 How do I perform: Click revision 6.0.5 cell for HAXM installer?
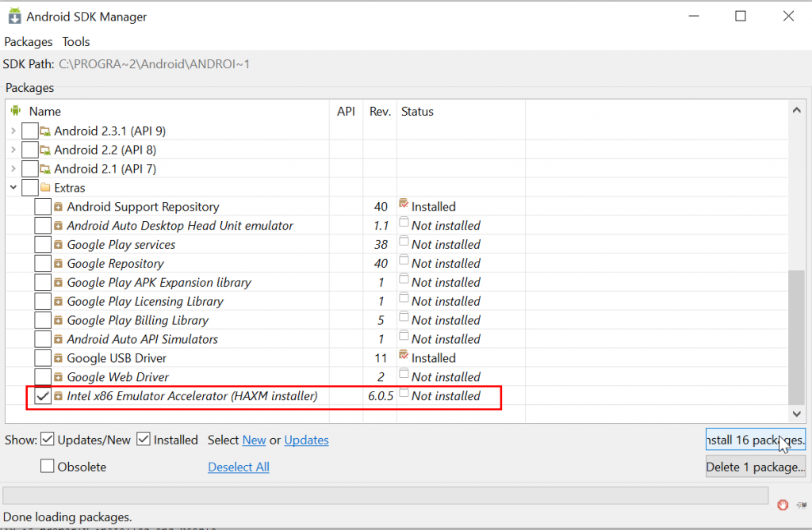pyautogui.click(x=381, y=396)
